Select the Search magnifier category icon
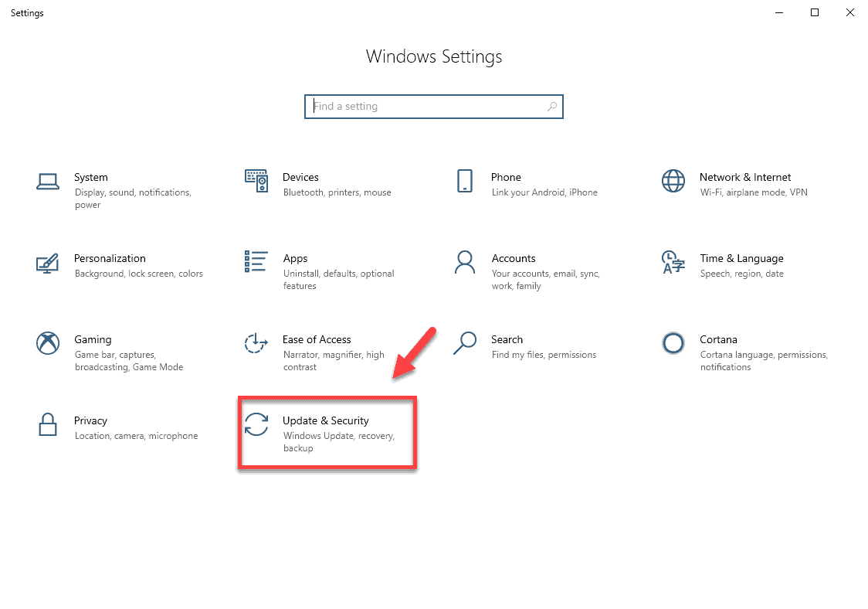 465,343
